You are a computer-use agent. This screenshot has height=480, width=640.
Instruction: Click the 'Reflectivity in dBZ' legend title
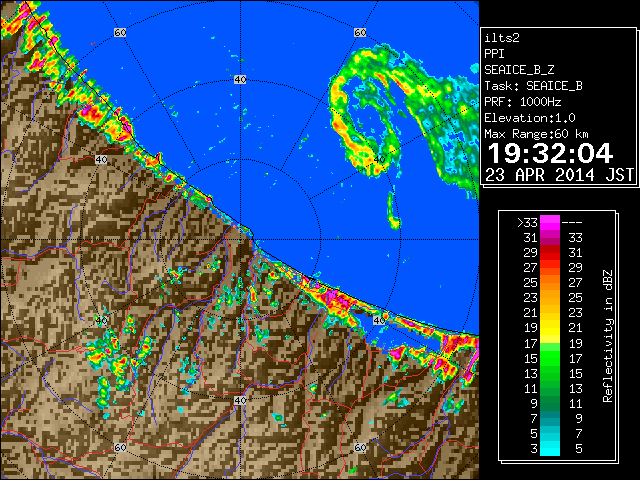click(x=608, y=336)
